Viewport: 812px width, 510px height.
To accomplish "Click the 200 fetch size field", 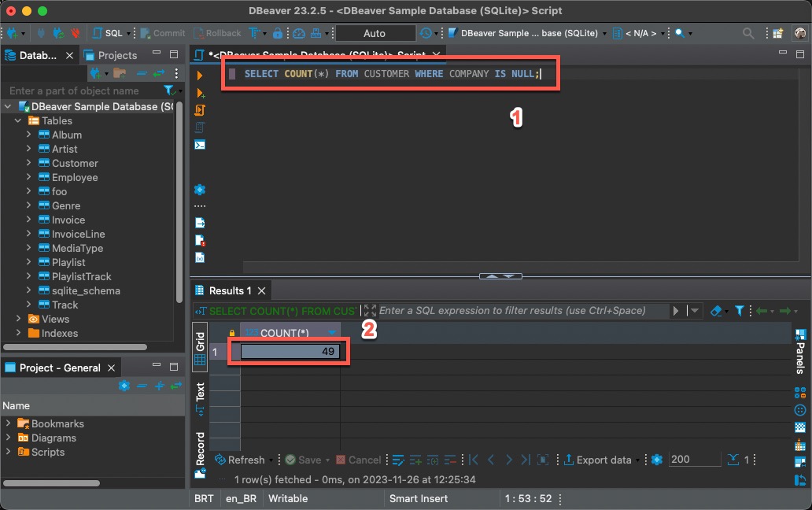I will 694,460.
